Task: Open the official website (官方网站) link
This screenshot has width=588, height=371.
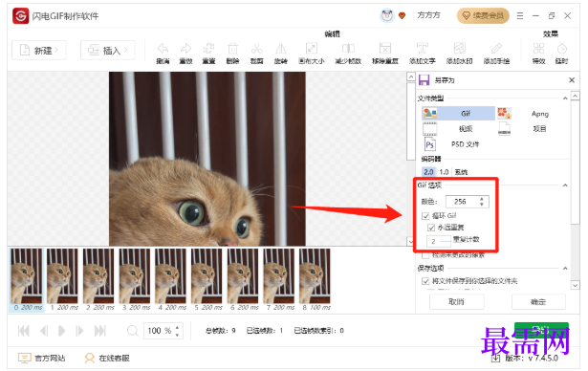Action: [x=50, y=359]
